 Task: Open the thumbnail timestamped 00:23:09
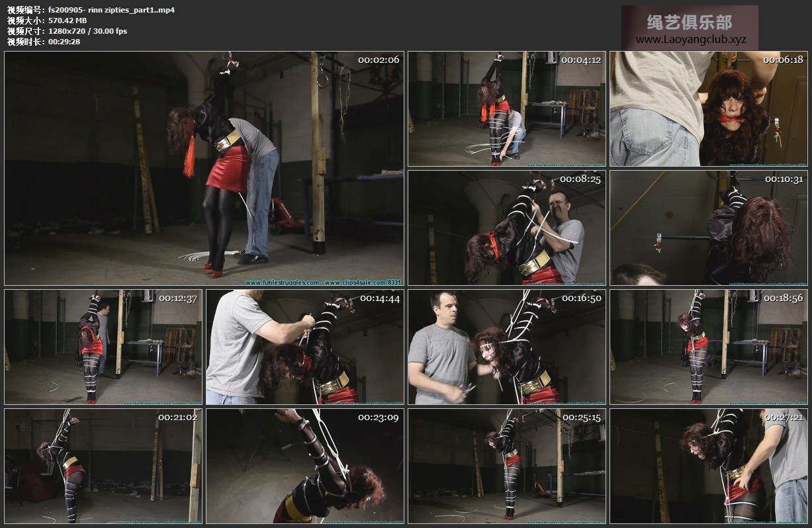(x=304, y=466)
